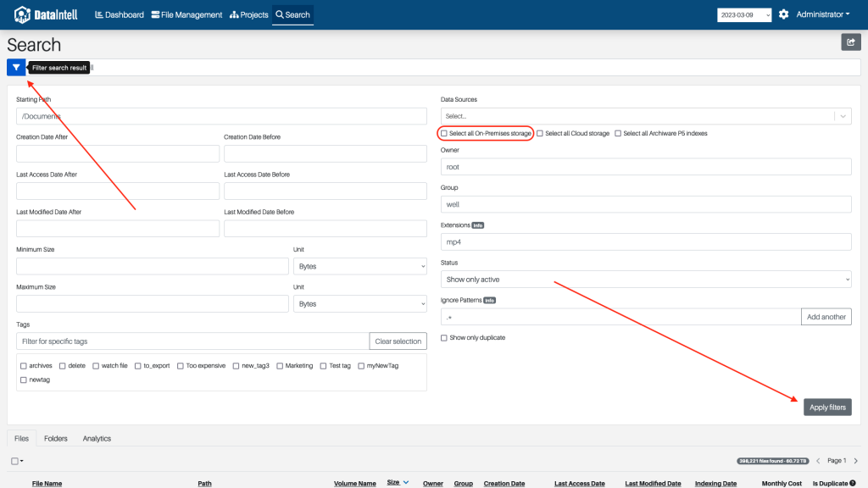Sort by Last Access Date column

click(580, 483)
